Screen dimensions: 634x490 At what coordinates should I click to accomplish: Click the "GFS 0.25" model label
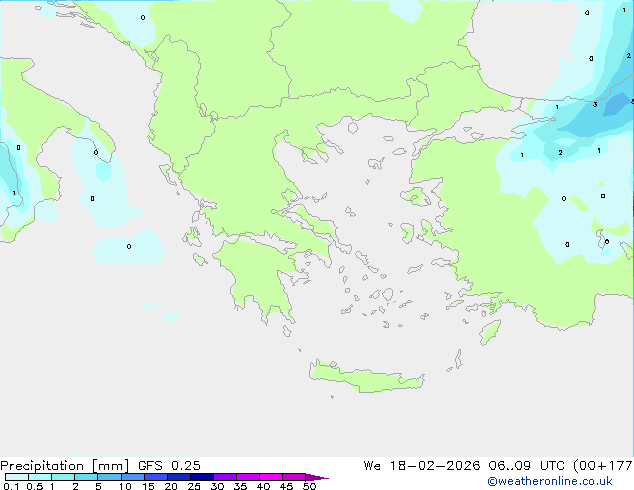point(169,465)
